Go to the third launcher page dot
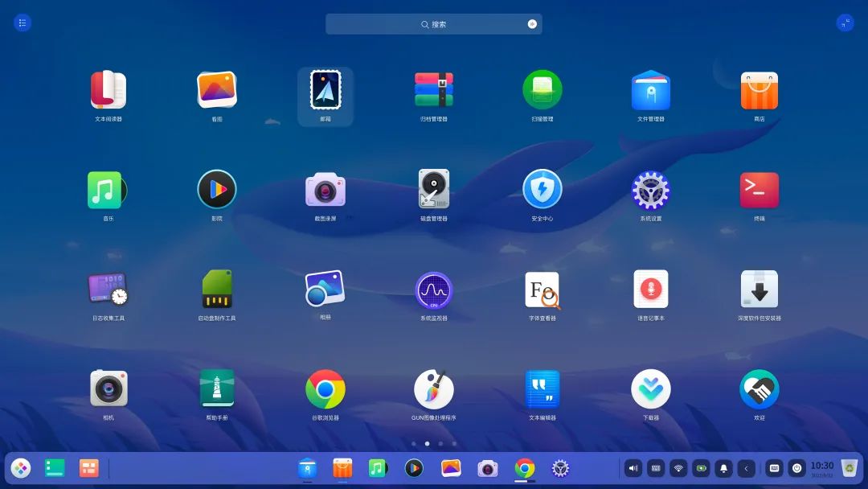This screenshot has height=489, width=868. click(440, 444)
